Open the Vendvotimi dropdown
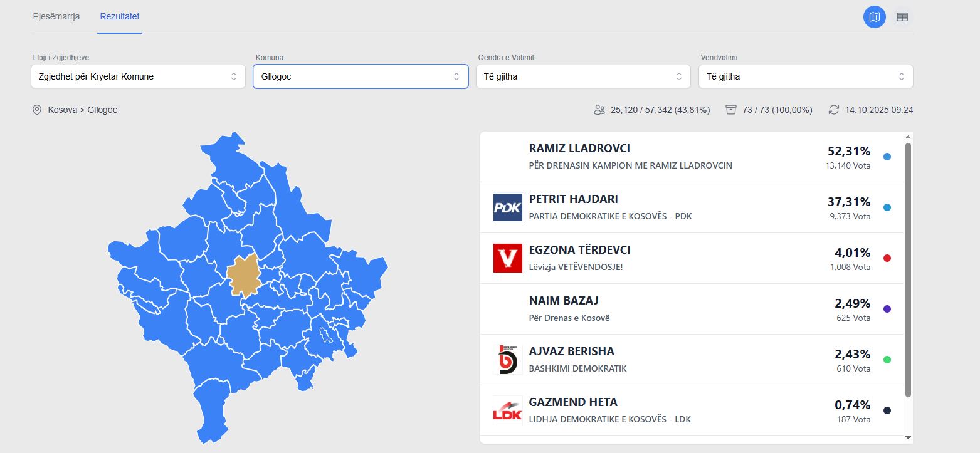The image size is (980, 453). (x=806, y=76)
